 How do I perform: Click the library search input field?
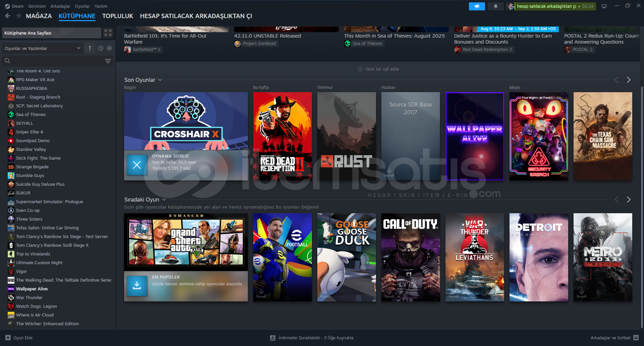point(57,61)
